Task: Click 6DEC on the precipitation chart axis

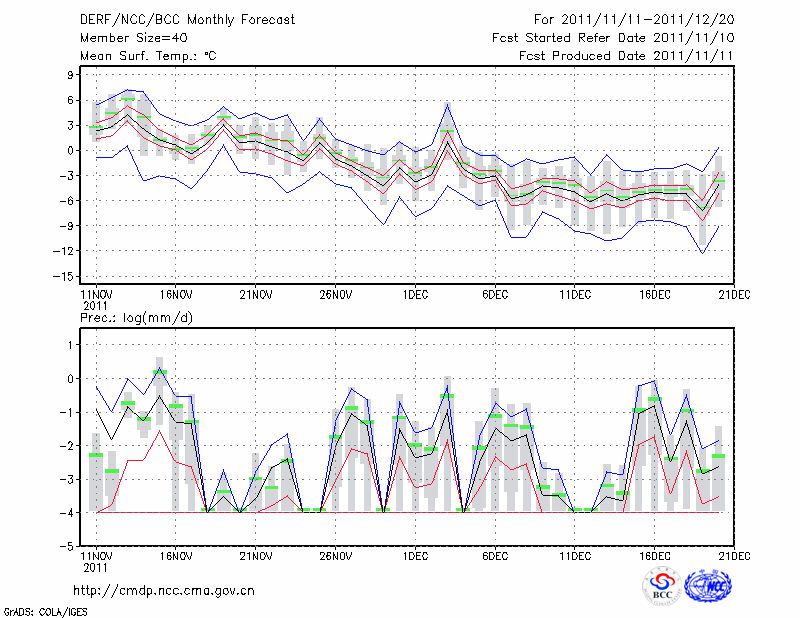Action: click(x=496, y=555)
